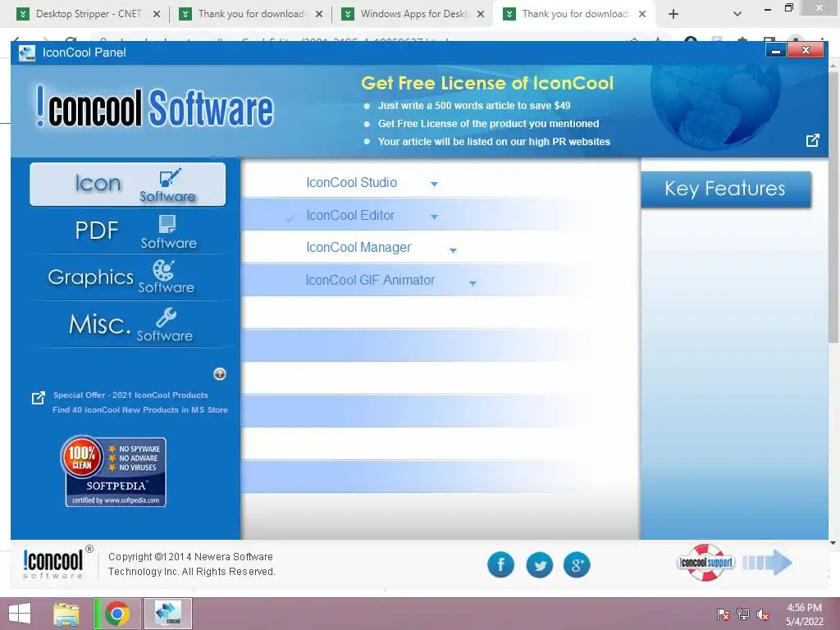Open Google Chrome from the taskbar
The width and height of the screenshot is (840, 630).
point(117,614)
